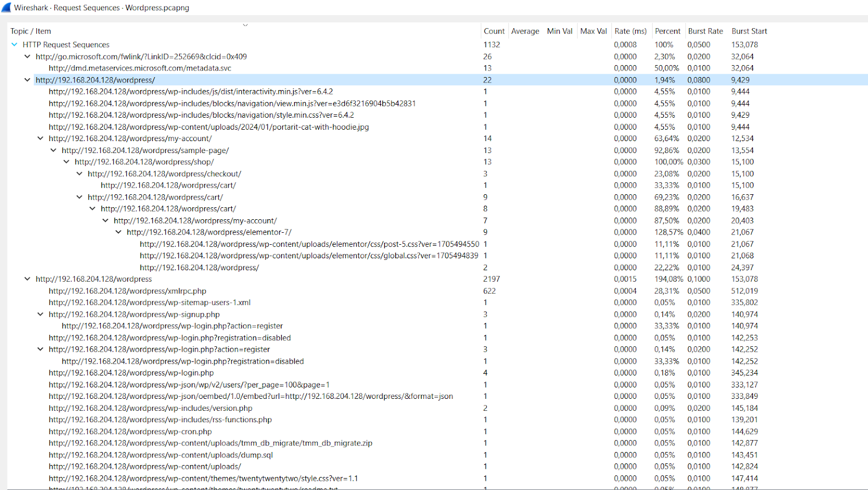Select the elementor global.css row

437,256
